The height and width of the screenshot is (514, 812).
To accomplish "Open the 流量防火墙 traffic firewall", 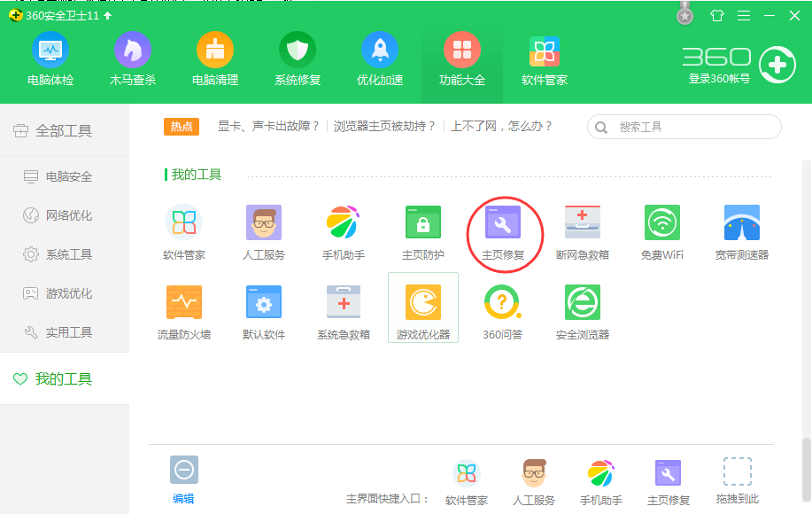I will coord(183,308).
